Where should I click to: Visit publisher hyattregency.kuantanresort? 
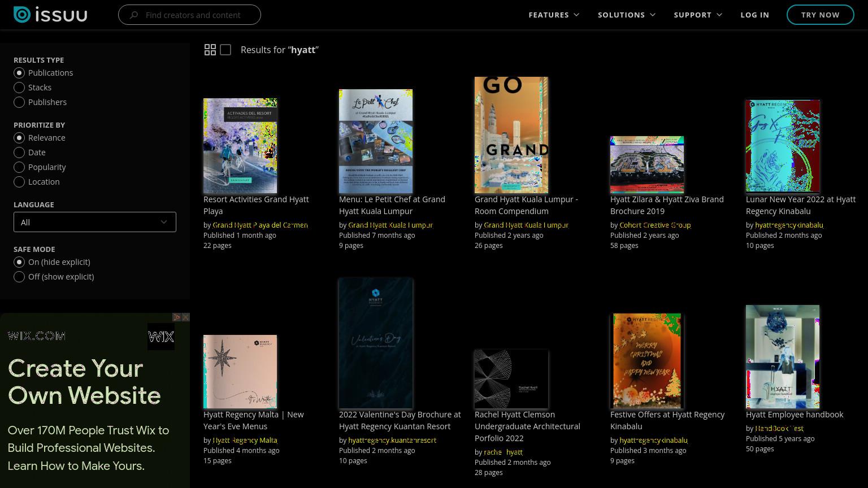[x=392, y=440]
